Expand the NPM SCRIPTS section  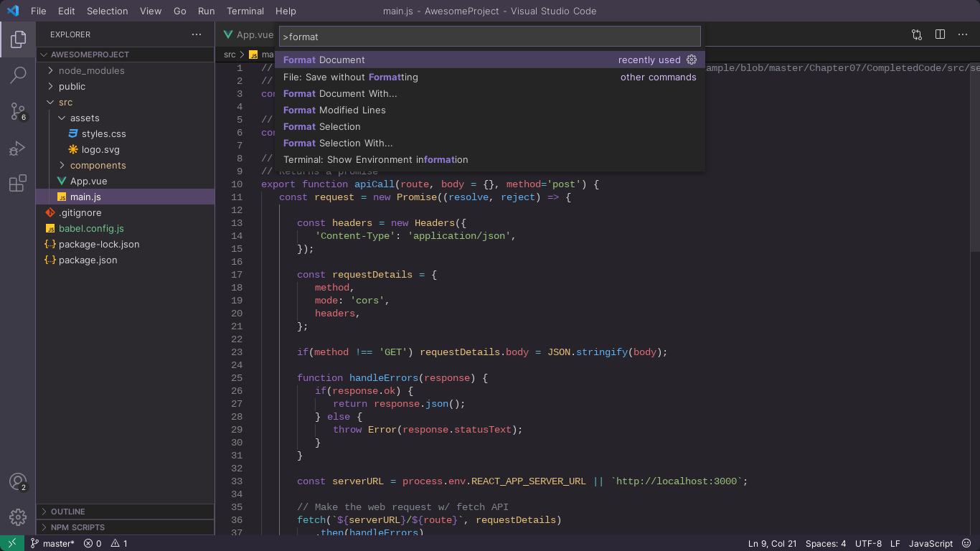click(125, 527)
